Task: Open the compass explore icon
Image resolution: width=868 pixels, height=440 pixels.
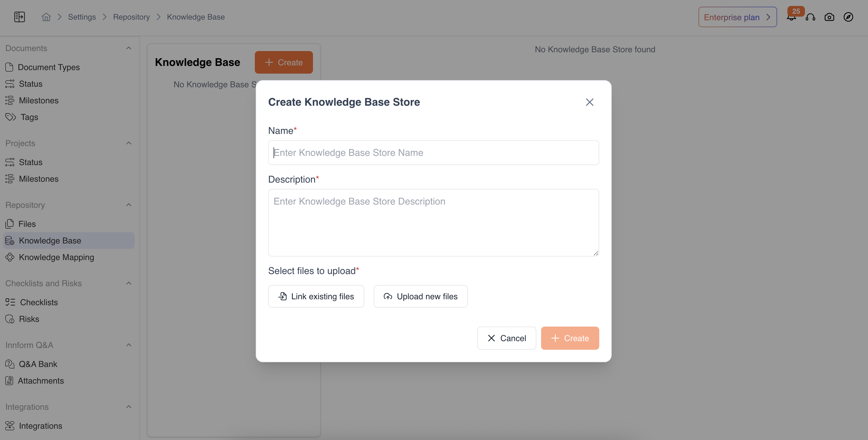Action: pos(848,17)
